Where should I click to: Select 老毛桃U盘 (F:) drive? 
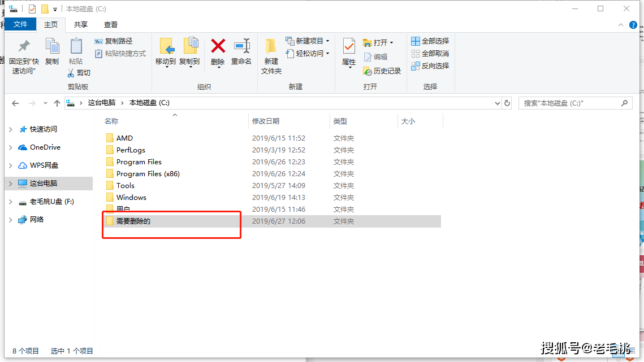coord(46,202)
